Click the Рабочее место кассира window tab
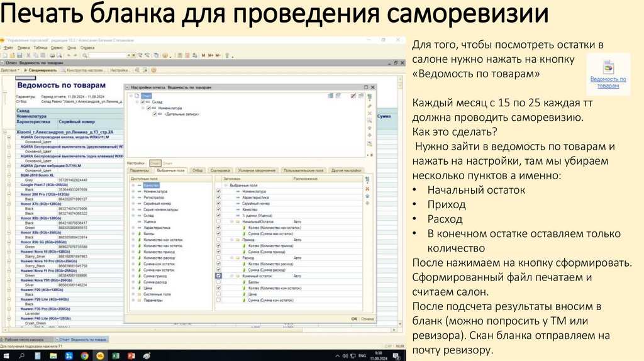Viewport: 644px width, 361px height. pyautogui.click(x=27, y=339)
